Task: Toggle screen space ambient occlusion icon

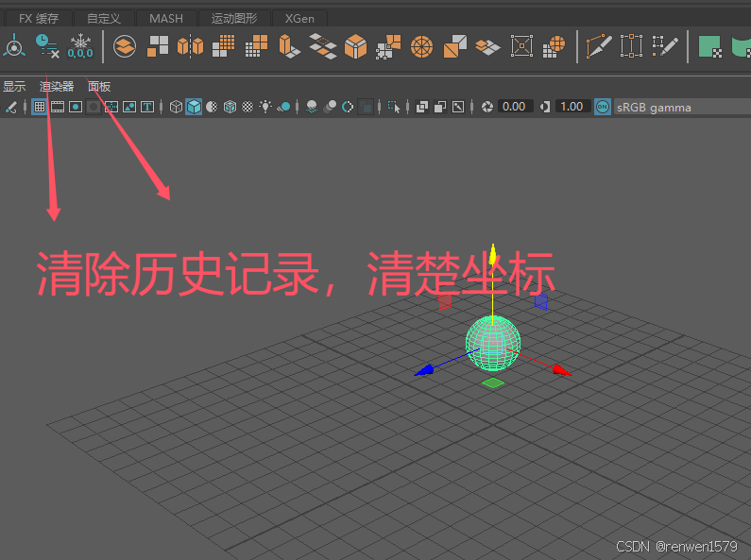Action: 312,107
